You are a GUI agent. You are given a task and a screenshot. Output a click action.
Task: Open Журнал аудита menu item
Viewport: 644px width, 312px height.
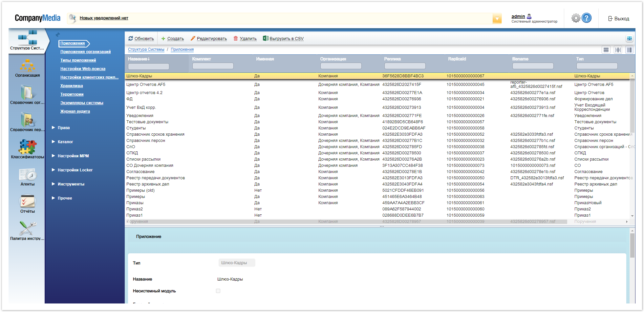coord(75,111)
